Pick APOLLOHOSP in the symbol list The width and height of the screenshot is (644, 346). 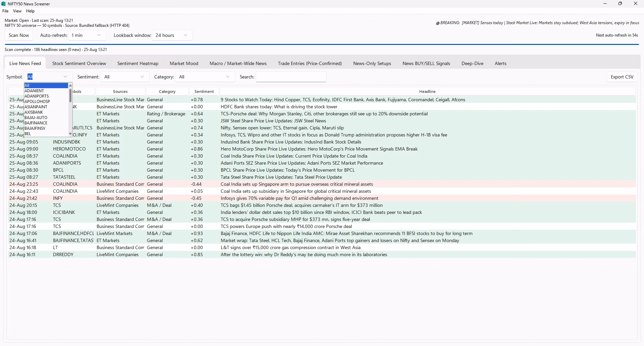point(46,102)
